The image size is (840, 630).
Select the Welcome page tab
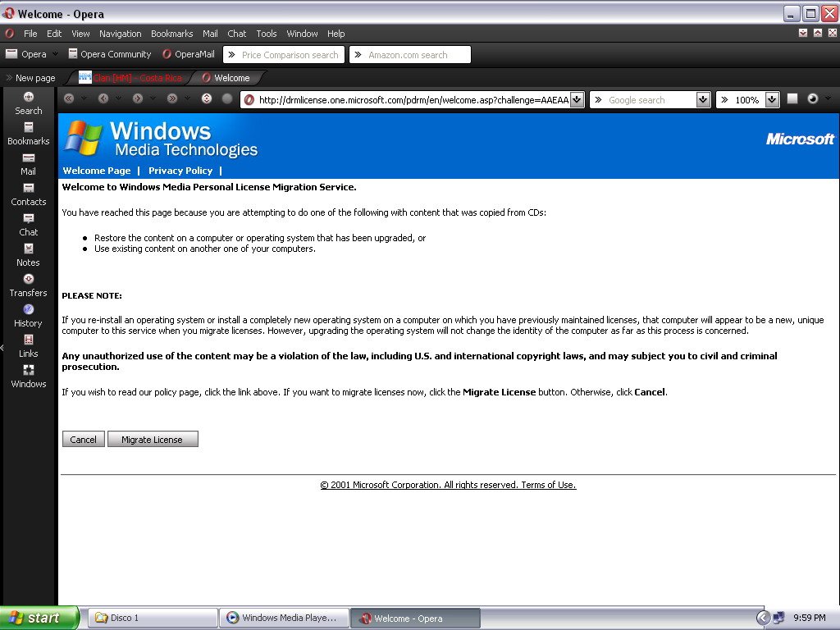point(226,78)
